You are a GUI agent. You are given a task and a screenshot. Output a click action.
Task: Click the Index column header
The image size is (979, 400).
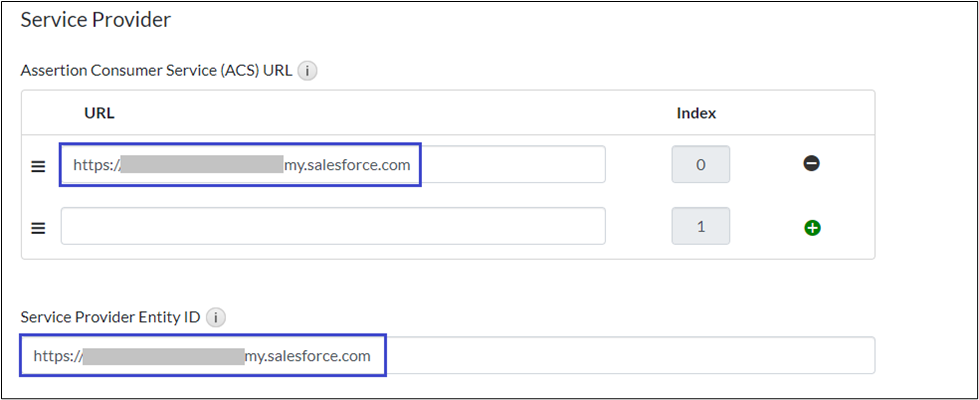[x=696, y=113]
